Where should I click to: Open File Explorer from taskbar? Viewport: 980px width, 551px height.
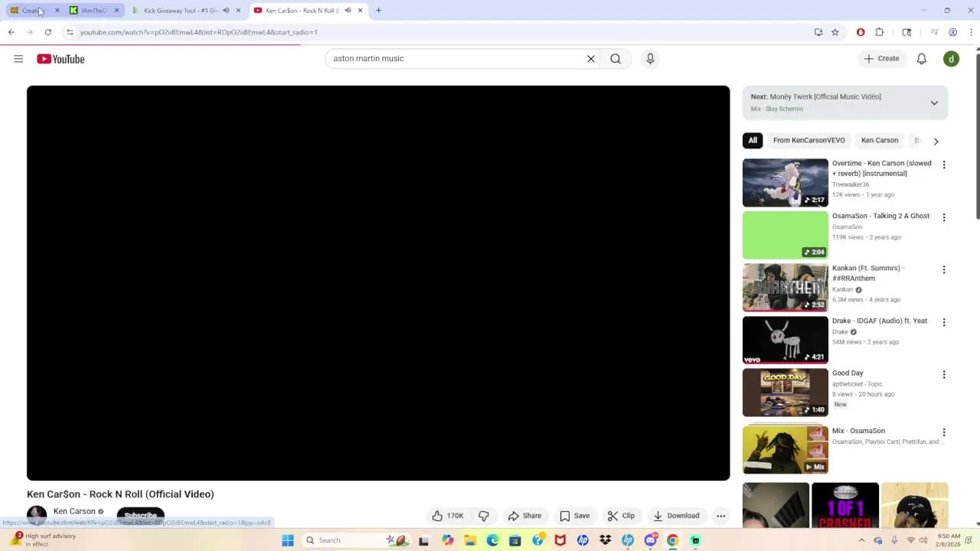470,540
